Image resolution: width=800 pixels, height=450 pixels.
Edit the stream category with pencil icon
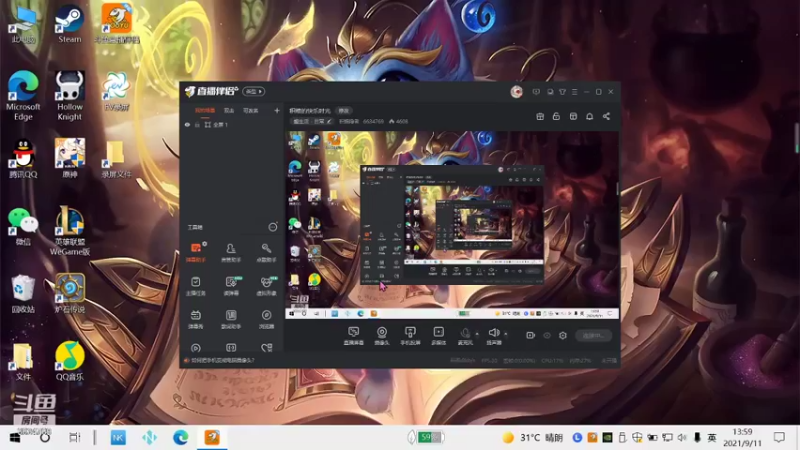pyautogui.click(x=329, y=121)
